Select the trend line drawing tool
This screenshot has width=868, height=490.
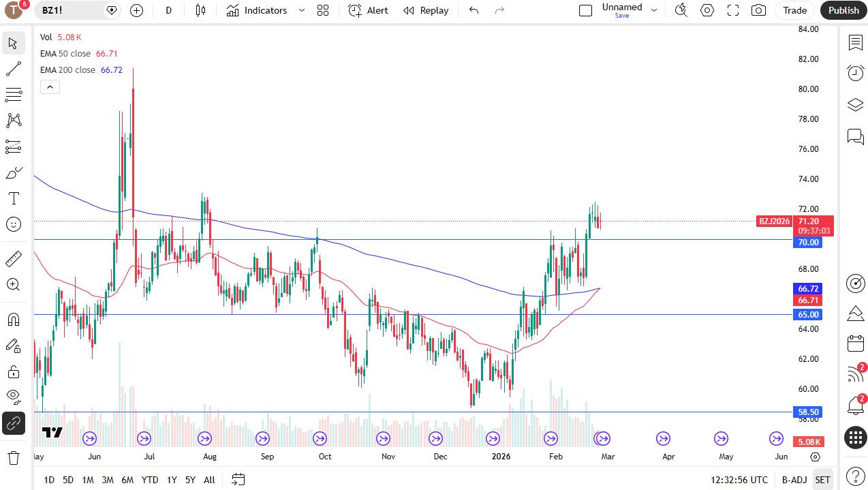coord(13,69)
